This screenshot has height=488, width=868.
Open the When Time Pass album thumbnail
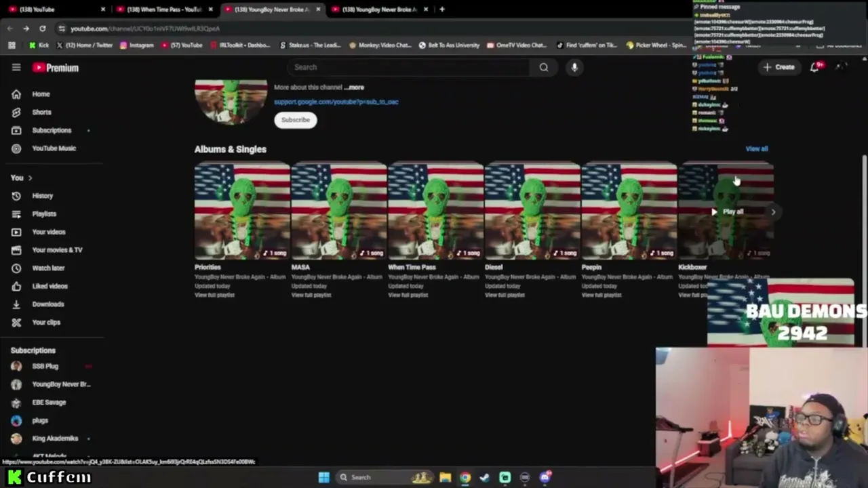(x=435, y=211)
